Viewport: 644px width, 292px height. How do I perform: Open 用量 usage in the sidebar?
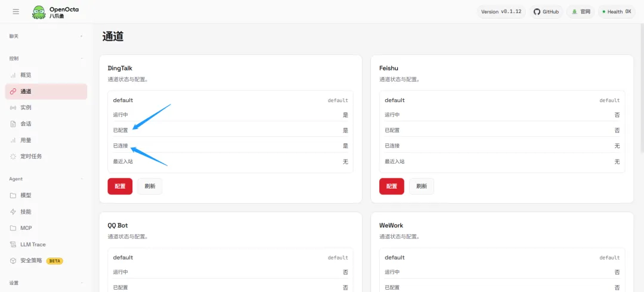46,140
